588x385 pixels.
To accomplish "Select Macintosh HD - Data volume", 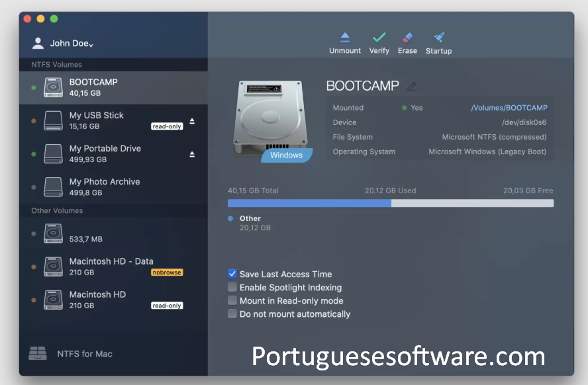I will click(x=114, y=267).
